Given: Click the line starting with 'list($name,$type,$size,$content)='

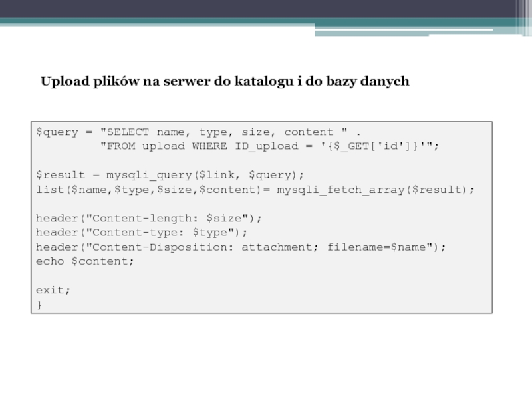Looking at the screenshot, I should tap(255, 190).
